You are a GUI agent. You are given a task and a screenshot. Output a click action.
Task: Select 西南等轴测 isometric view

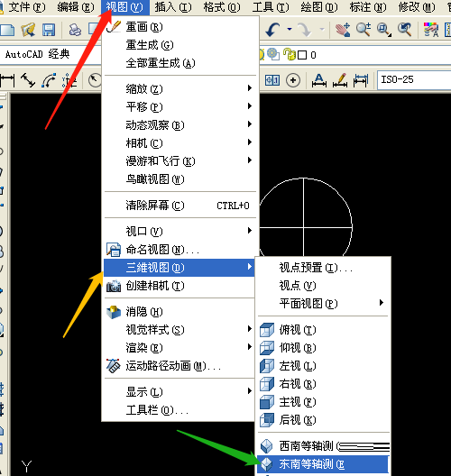[x=323, y=446]
